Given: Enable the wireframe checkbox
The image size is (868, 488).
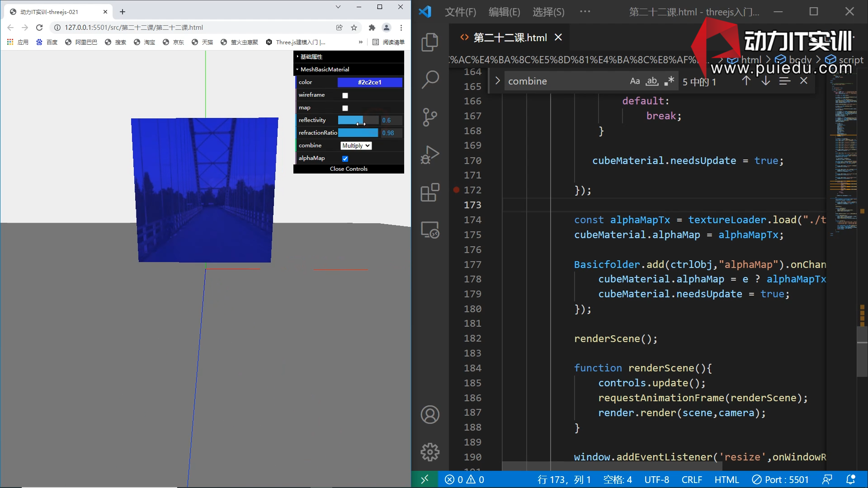Looking at the screenshot, I should coord(345,95).
